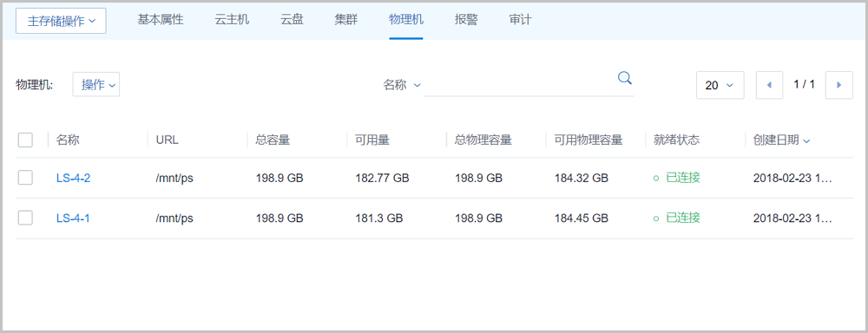Open the 名称 search filter dropdown

tap(403, 85)
